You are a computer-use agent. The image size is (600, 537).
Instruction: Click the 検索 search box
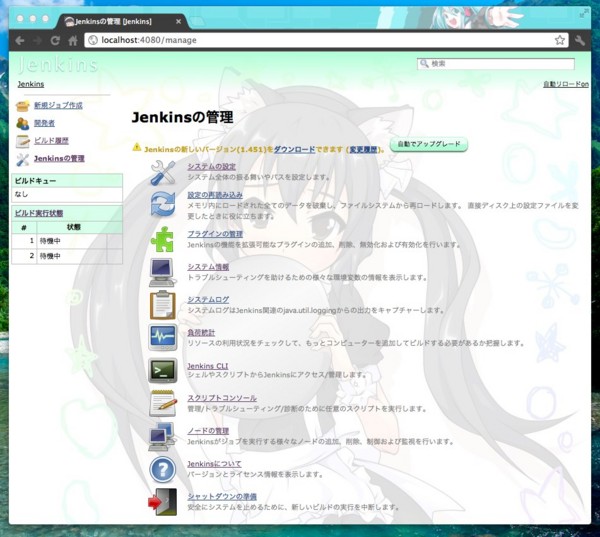click(496, 64)
